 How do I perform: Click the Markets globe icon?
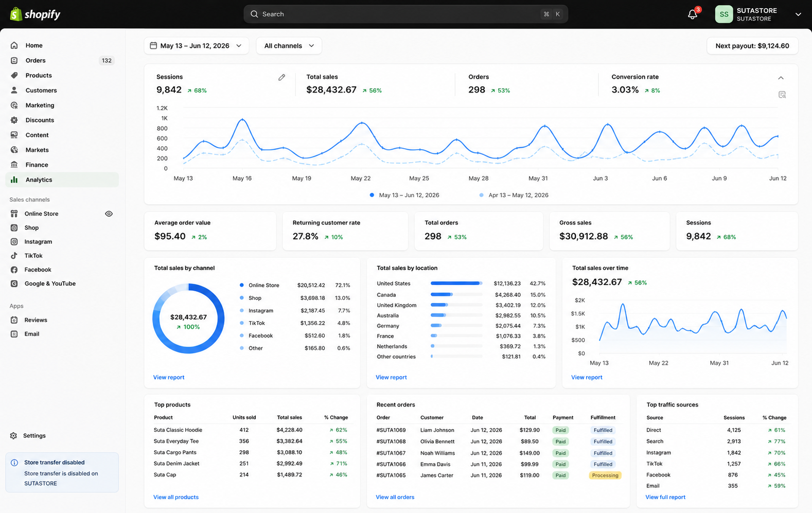14,150
